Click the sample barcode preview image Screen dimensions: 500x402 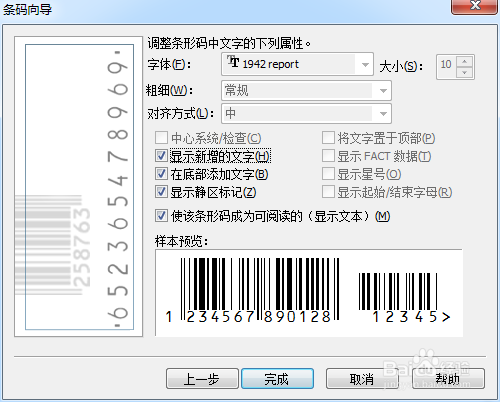309,293
